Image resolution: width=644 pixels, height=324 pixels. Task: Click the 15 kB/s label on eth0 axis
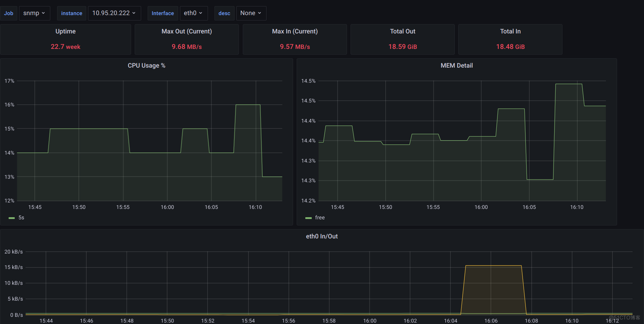pos(14,267)
